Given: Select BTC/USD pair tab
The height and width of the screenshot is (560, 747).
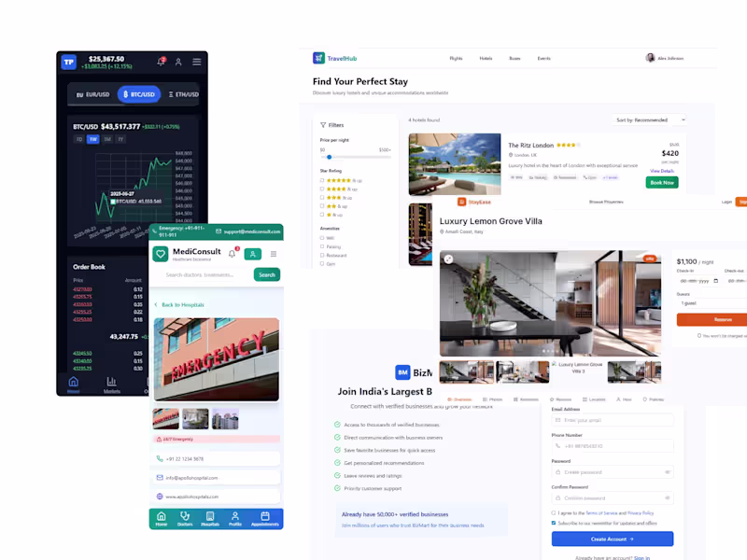Looking at the screenshot, I should 139,94.
